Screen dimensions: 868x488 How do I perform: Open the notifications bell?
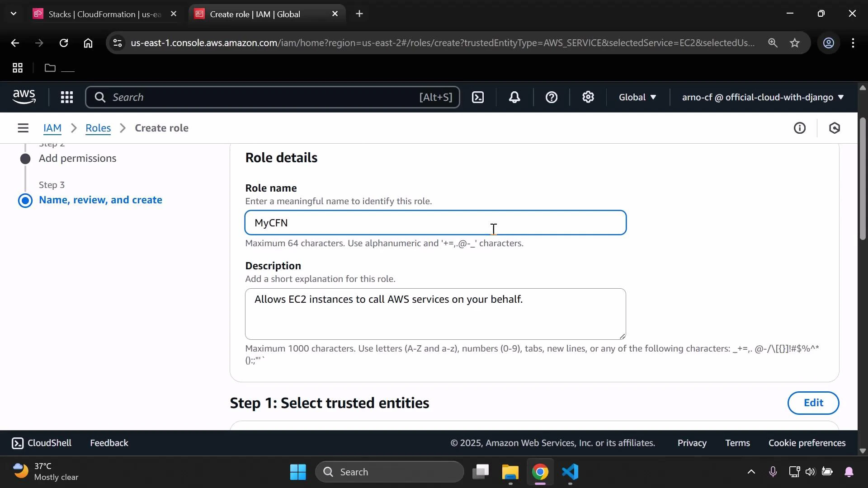[514, 97]
